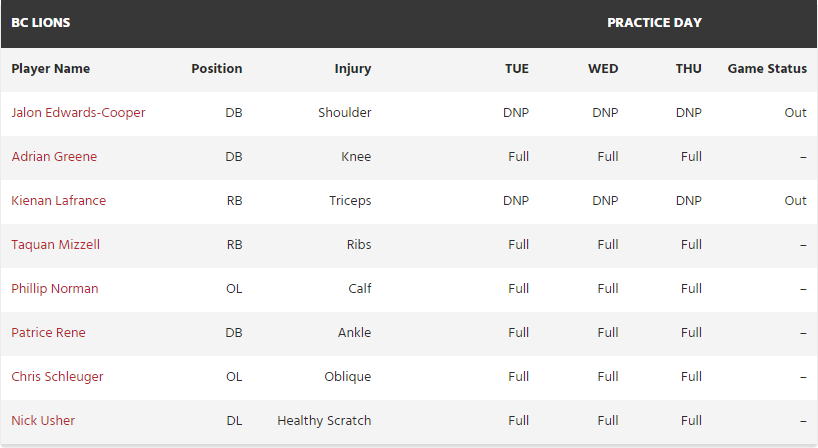Click Chris Schleuger player name

[x=57, y=377]
